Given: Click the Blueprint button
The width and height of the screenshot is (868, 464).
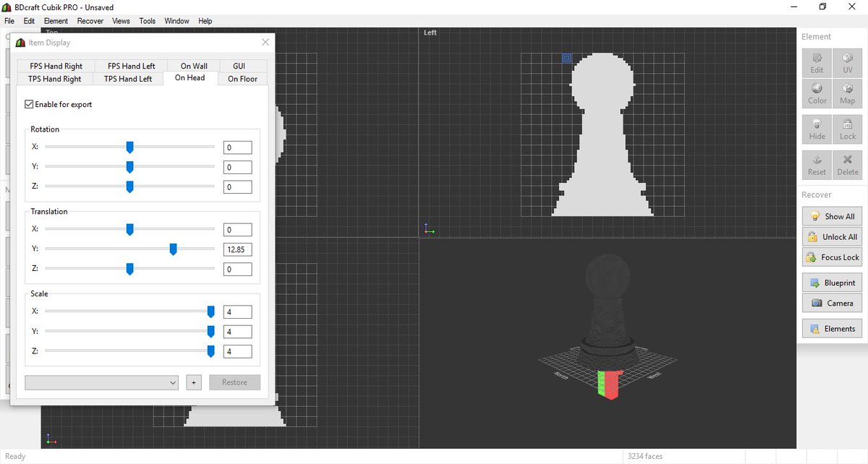Looking at the screenshot, I should tap(832, 283).
